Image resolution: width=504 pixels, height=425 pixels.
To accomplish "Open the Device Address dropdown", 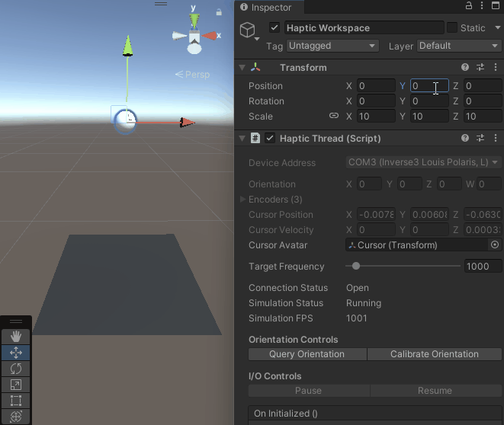I will [x=423, y=162].
